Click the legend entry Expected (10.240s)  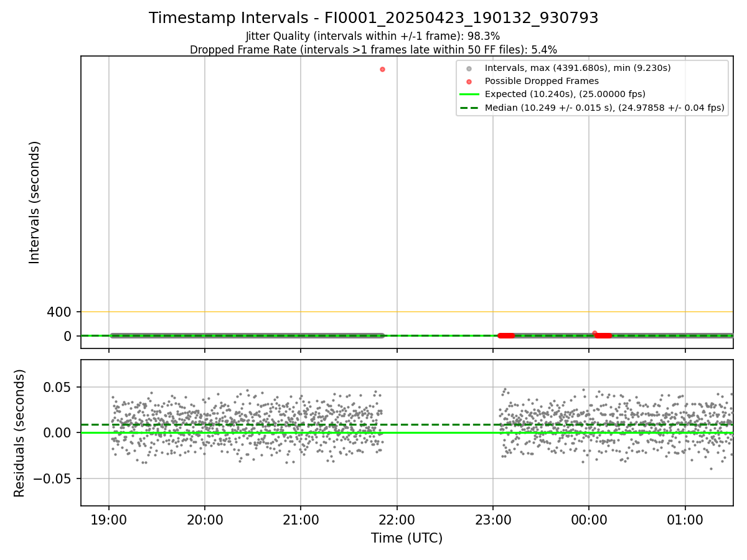565,94
